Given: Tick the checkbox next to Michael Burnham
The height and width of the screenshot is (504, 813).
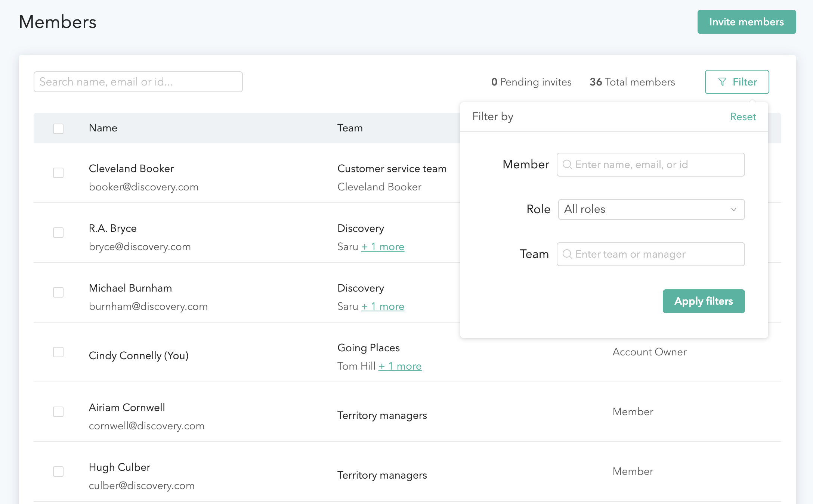Looking at the screenshot, I should click(x=58, y=292).
